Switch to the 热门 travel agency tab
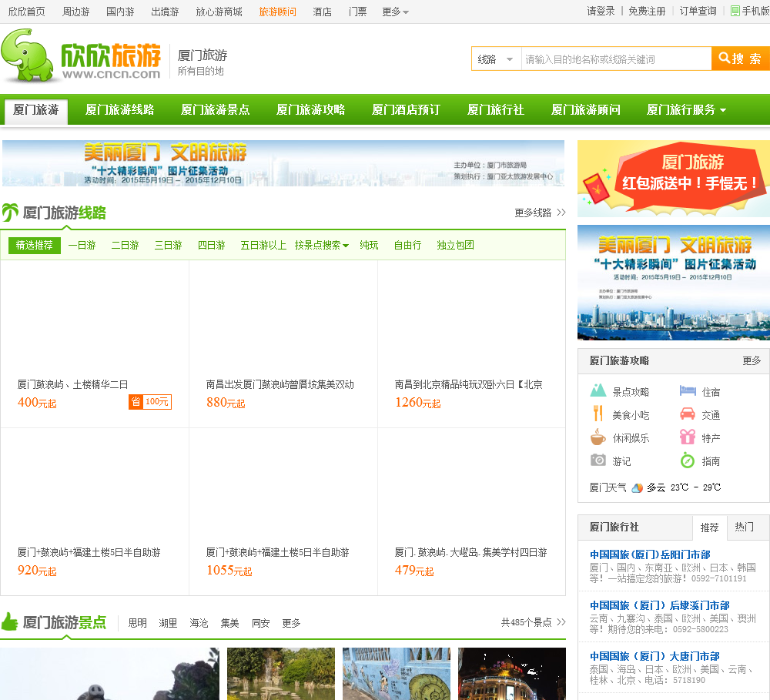770x700 pixels. tap(745, 527)
